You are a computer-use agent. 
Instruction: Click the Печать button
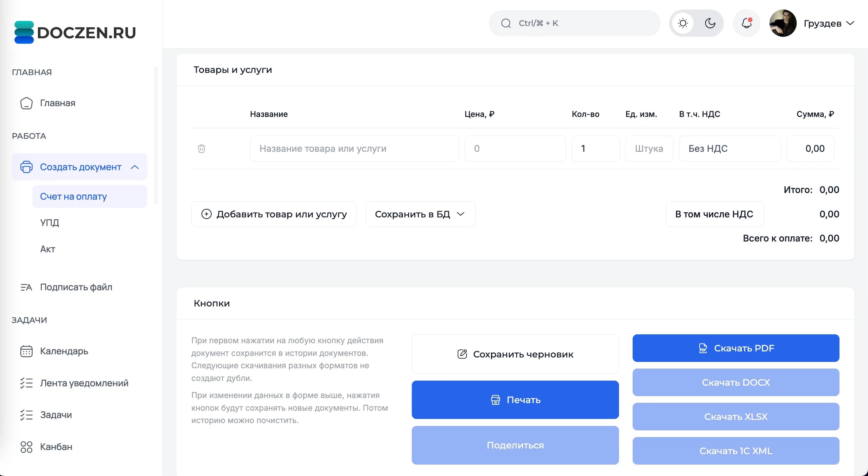tap(515, 400)
